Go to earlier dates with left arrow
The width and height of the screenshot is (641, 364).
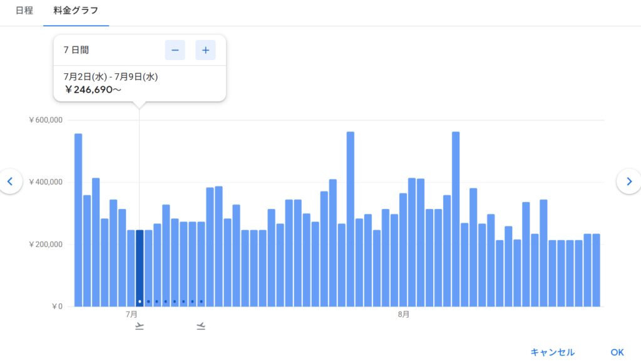pyautogui.click(x=10, y=181)
